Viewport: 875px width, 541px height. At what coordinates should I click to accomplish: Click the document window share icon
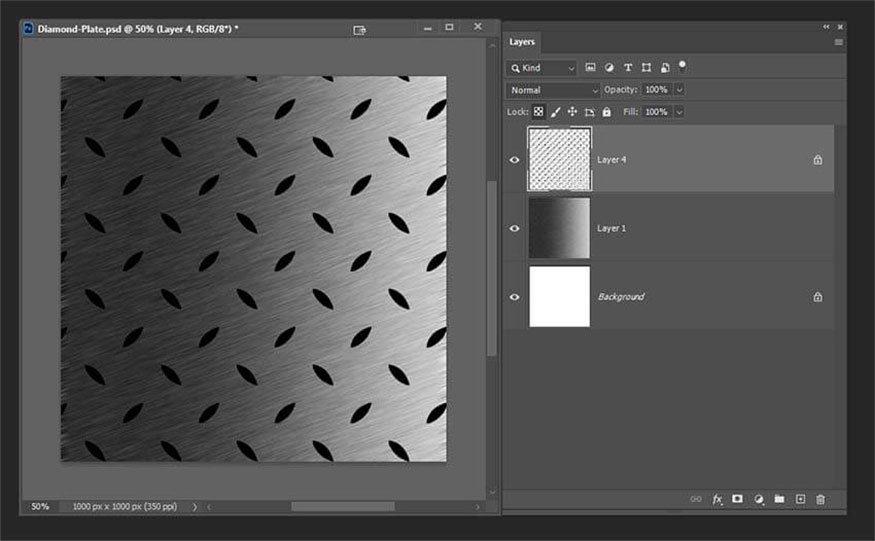(x=359, y=30)
